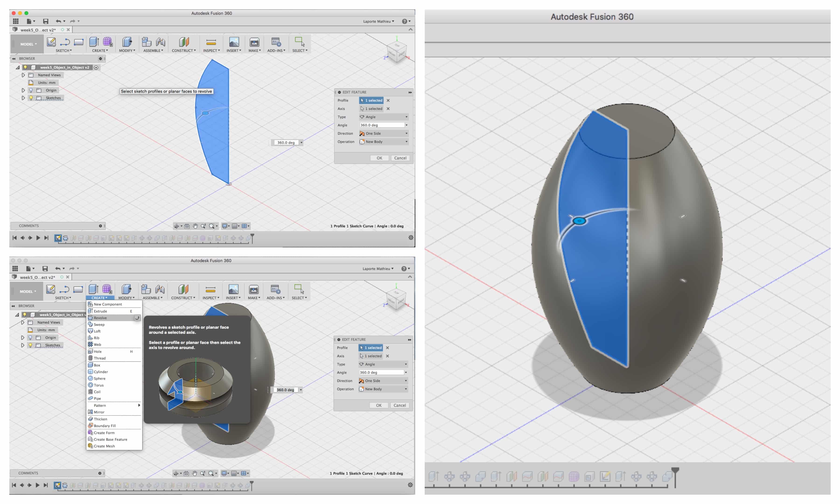Click Joint icon above ASSEMBLE in top window
840x504 pixels.
(161, 42)
